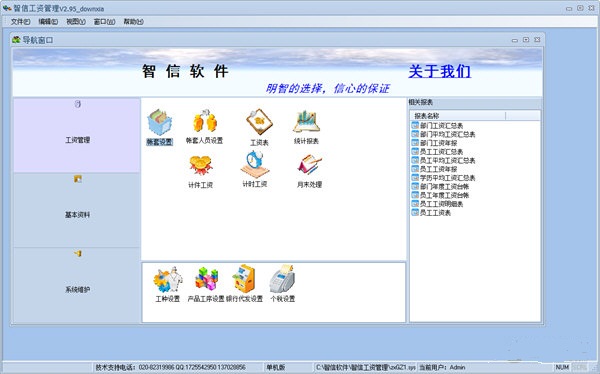Click the NUM status bar indicator

tap(562, 367)
